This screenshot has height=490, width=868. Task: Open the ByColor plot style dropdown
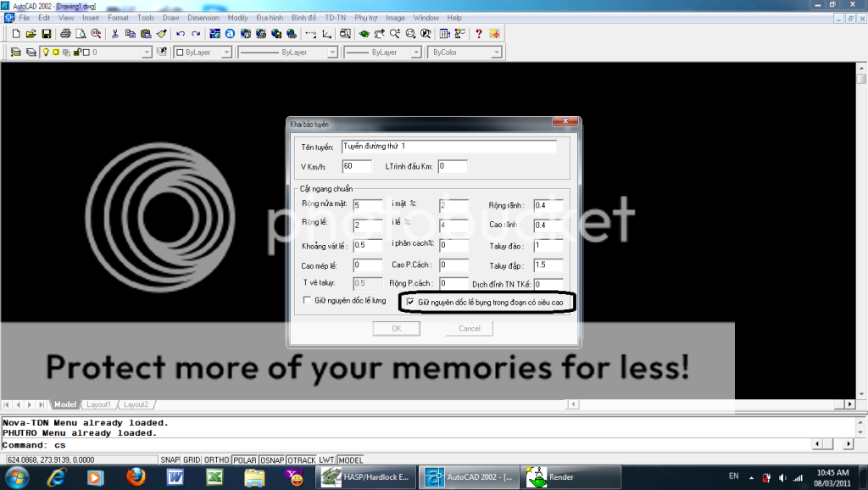[x=497, y=52]
